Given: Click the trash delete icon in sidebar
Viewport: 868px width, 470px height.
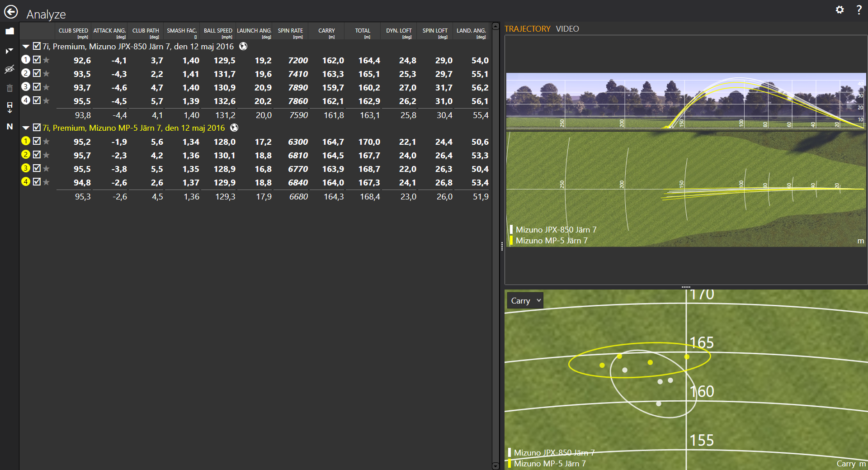Looking at the screenshot, I should pyautogui.click(x=9, y=88).
